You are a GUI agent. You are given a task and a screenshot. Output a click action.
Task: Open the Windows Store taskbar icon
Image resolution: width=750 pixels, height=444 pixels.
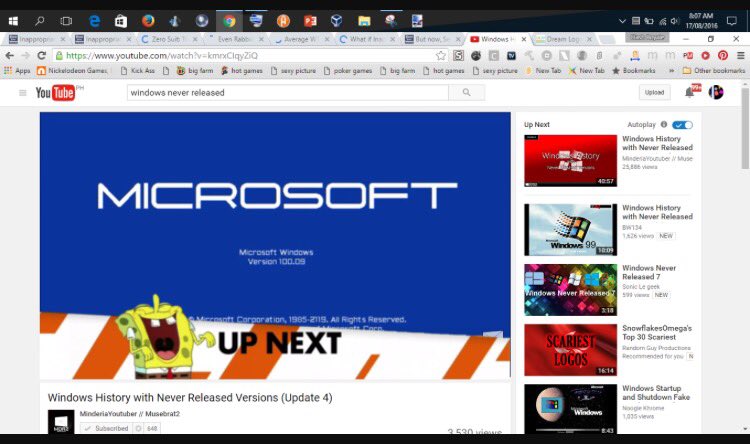tap(121, 21)
